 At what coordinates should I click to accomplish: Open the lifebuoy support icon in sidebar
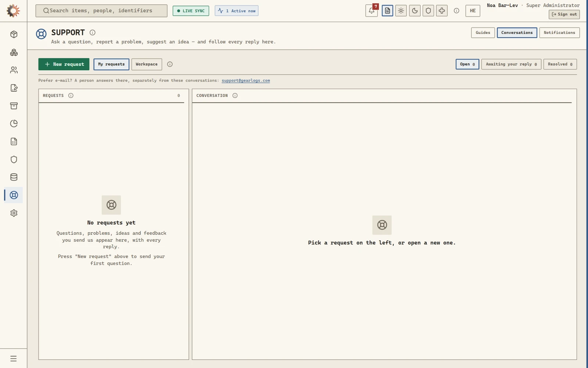14,195
